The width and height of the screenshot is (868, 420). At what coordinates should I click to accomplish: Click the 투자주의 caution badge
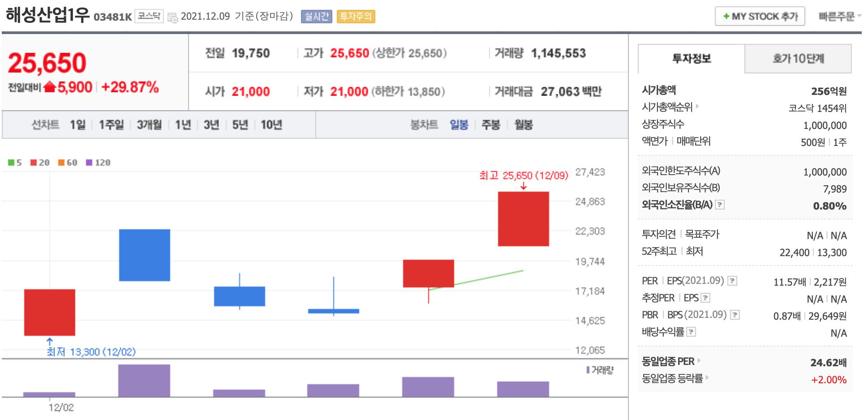(356, 17)
